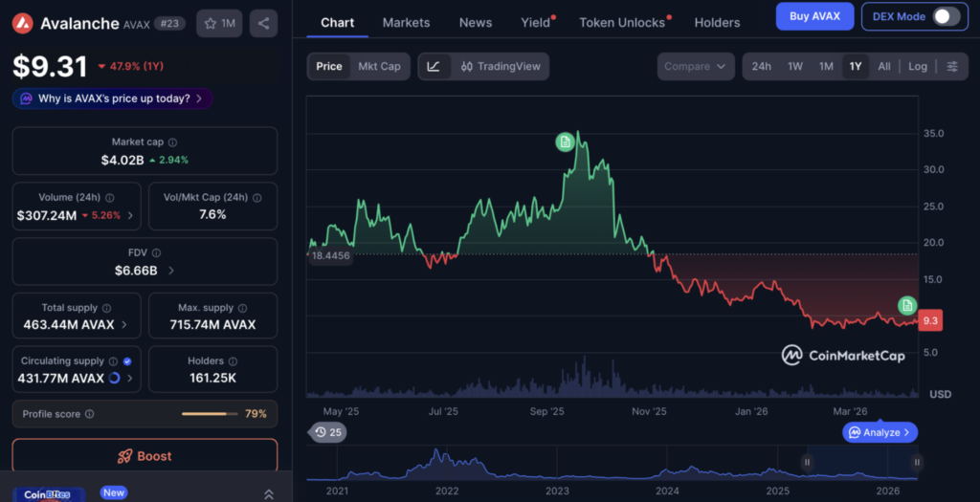Click the Buy AVAX button
Screen dimensions: 980x502
click(813, 16)
